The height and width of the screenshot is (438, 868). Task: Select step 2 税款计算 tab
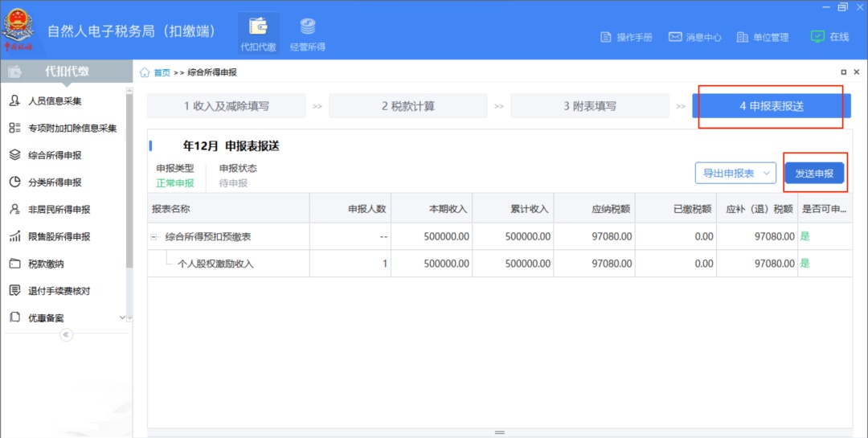(x=407, y=106)
